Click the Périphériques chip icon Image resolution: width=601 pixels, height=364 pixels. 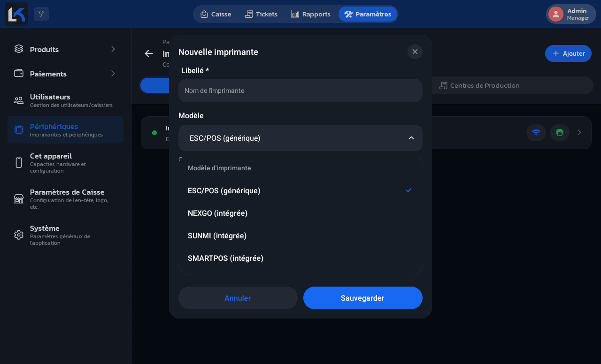coord(19,130)
